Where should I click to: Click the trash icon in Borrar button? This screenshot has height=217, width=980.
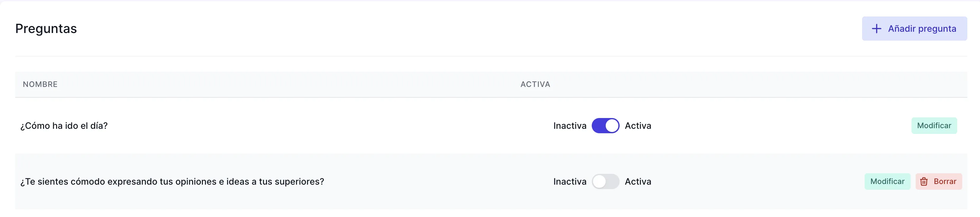924,181
